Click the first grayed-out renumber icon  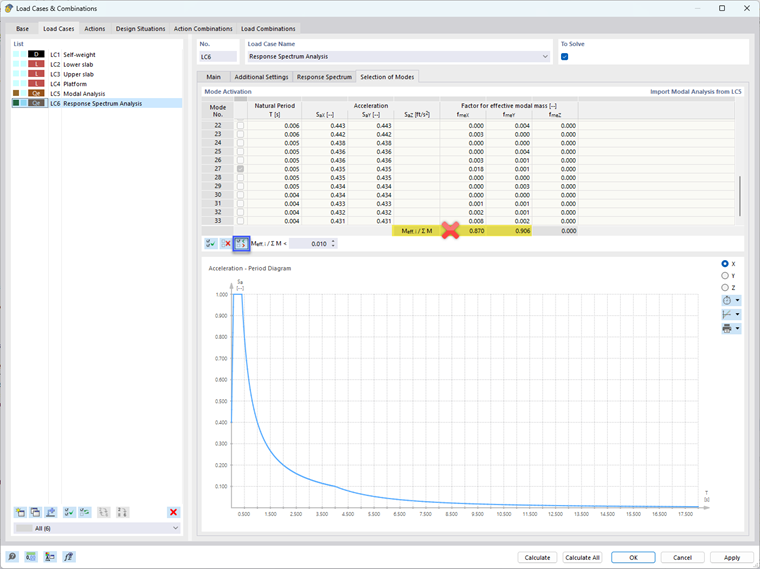[x=103, y=512]
